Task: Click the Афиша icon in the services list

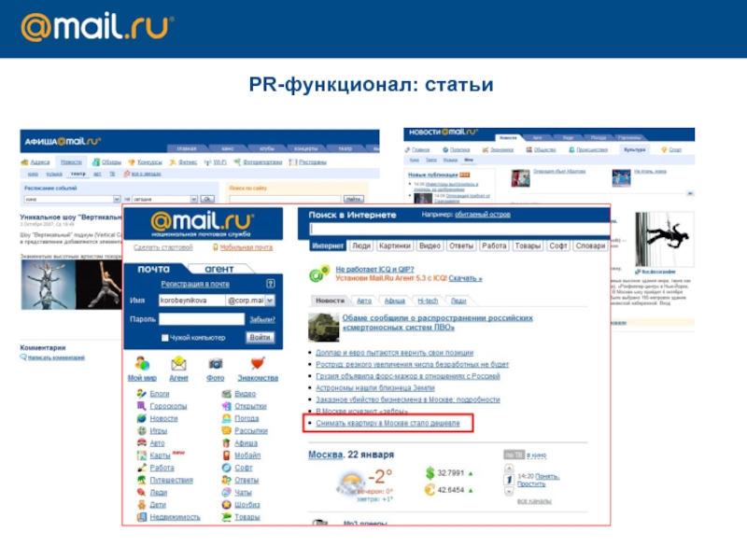Action: [x=226, y=442]
